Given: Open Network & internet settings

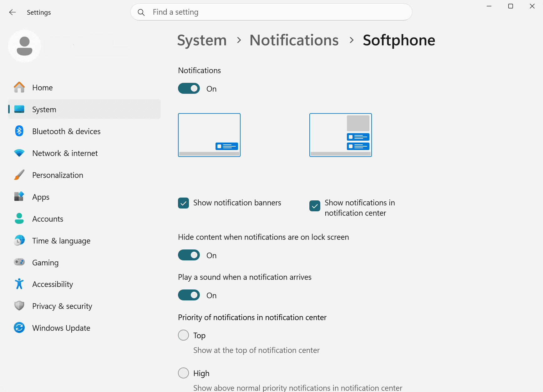Looking at the screenshot, I should point(84,153).
